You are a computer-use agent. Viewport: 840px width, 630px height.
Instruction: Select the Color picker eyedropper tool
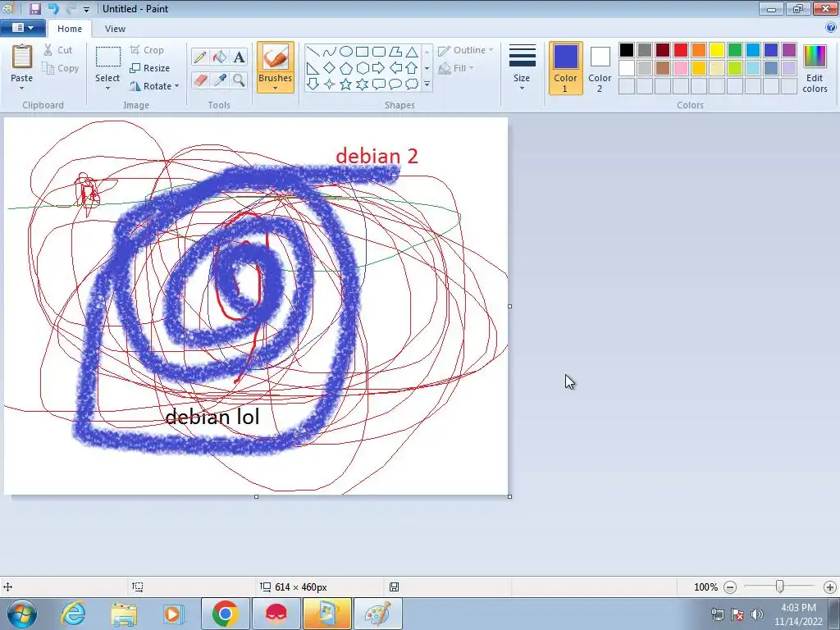(x=220, y=80)
